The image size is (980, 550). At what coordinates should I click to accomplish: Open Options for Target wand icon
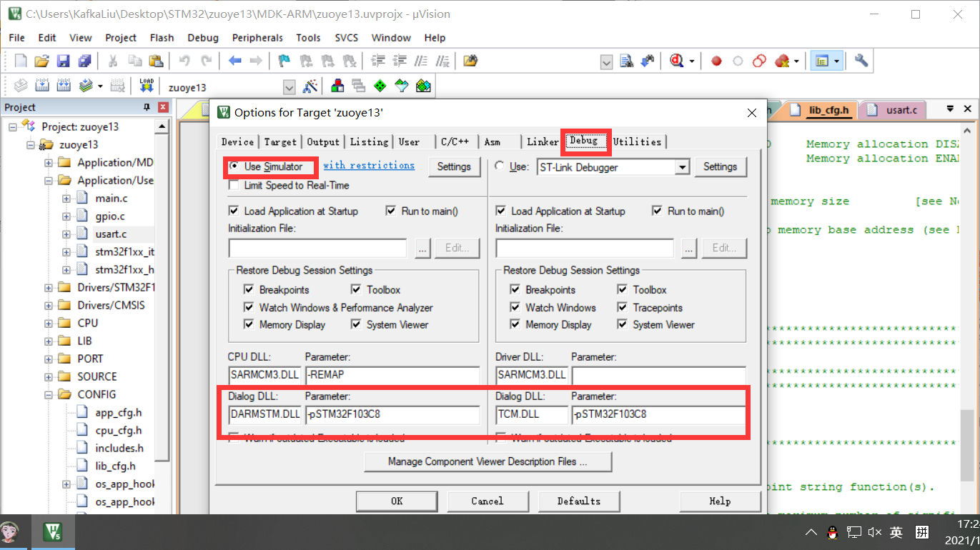coord(310,86)
